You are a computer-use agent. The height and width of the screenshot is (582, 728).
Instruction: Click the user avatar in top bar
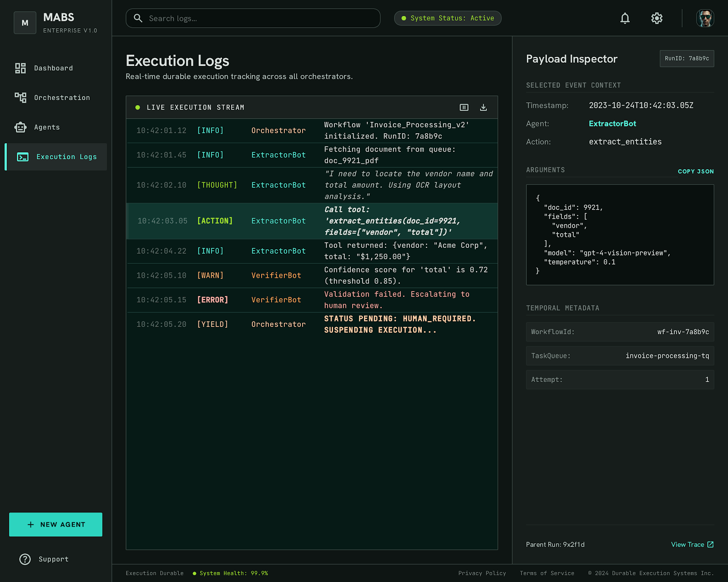pyautogui.click(x=705, y=18)
